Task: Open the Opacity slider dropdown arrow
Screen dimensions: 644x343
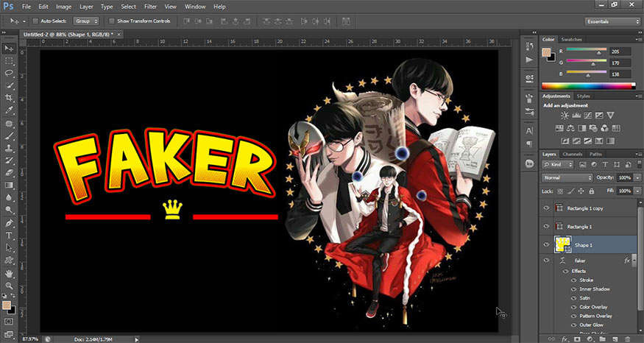Action: click(x=637, y=178)
